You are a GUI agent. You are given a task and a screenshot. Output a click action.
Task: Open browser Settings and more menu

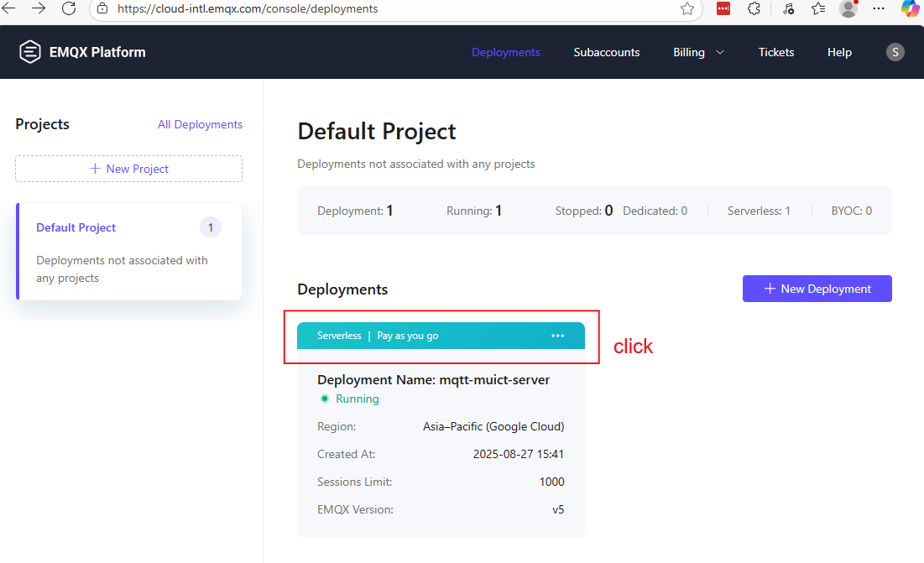coord(879,9)
